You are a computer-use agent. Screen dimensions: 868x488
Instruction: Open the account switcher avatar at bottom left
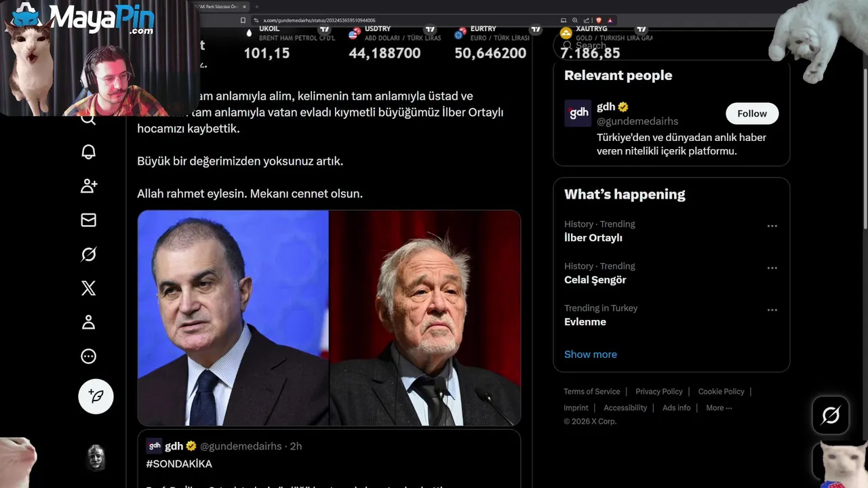coord(96,458)
